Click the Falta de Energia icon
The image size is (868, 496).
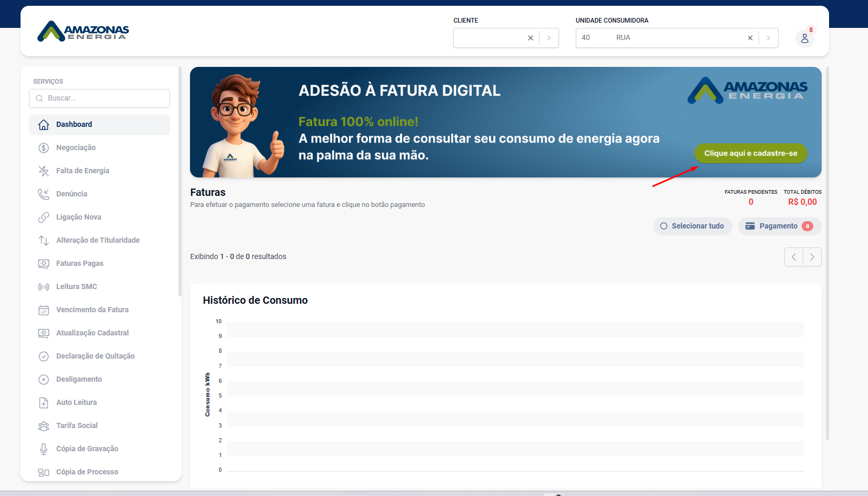pos(44,171)
